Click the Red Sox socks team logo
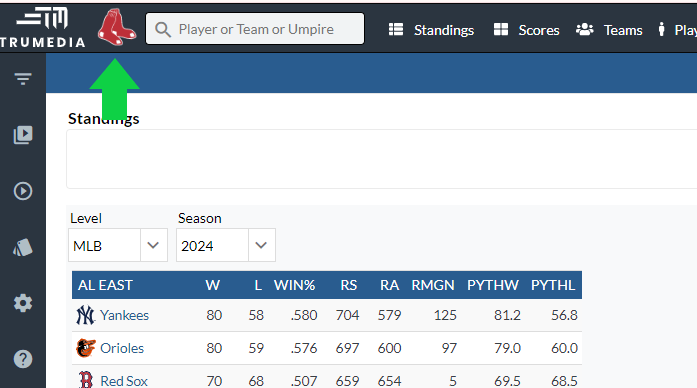 tap(116, 28)
